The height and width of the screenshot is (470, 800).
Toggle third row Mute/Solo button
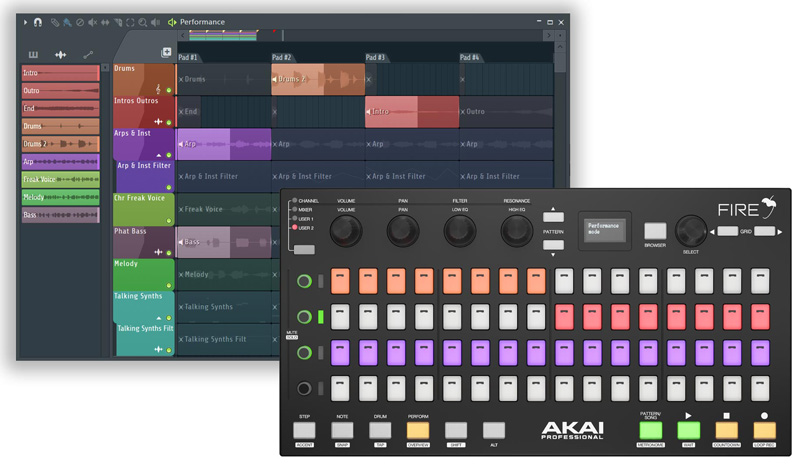point(304,353)
